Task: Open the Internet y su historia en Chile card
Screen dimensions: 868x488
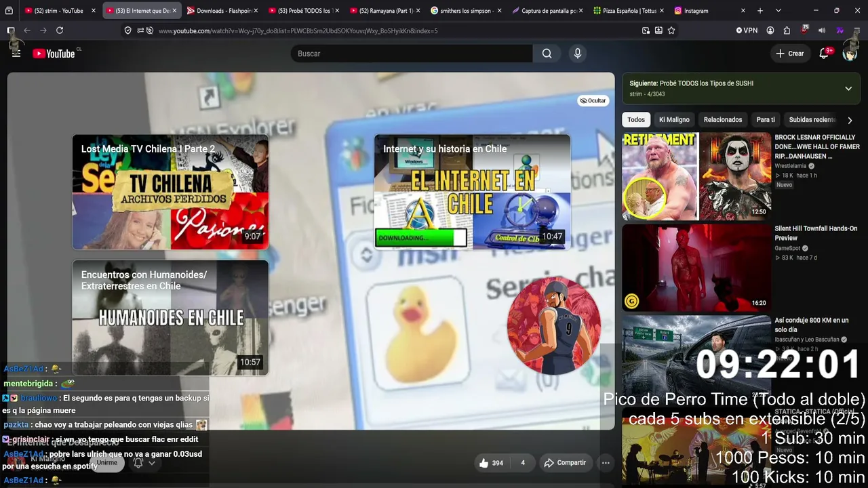Action: click(473, 192)
